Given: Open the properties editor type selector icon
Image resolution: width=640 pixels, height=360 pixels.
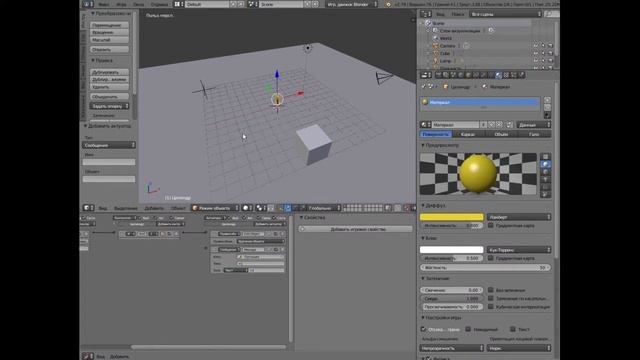Looking at the screenshot, I should tap(426, 75).
